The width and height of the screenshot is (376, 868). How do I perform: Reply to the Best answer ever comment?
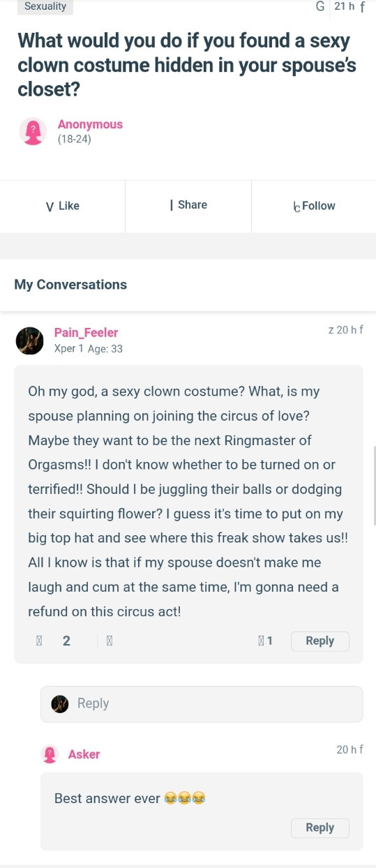coord(319,828)
